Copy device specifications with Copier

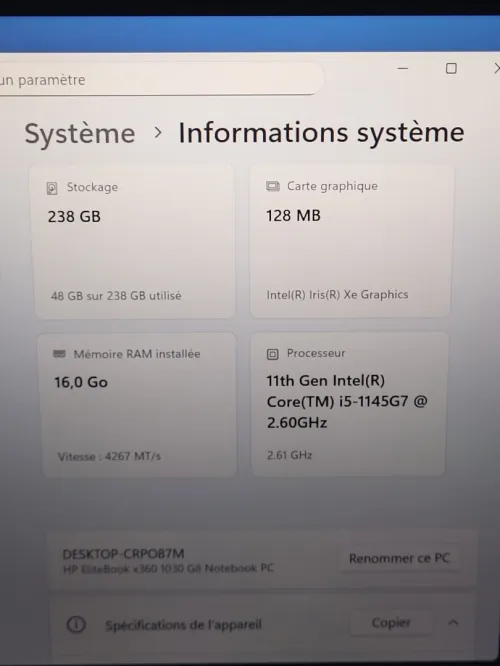click(x=391, y=623)
